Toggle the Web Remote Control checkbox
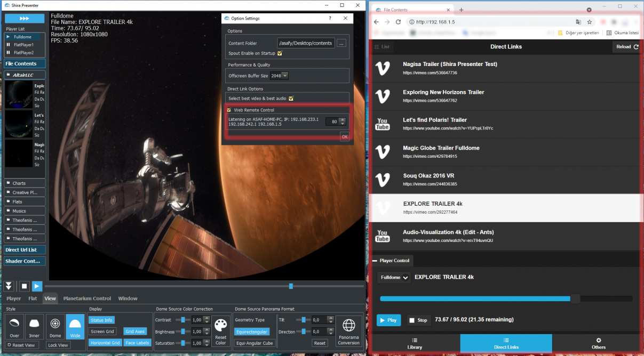644x356 pixels. coord(229,110)
